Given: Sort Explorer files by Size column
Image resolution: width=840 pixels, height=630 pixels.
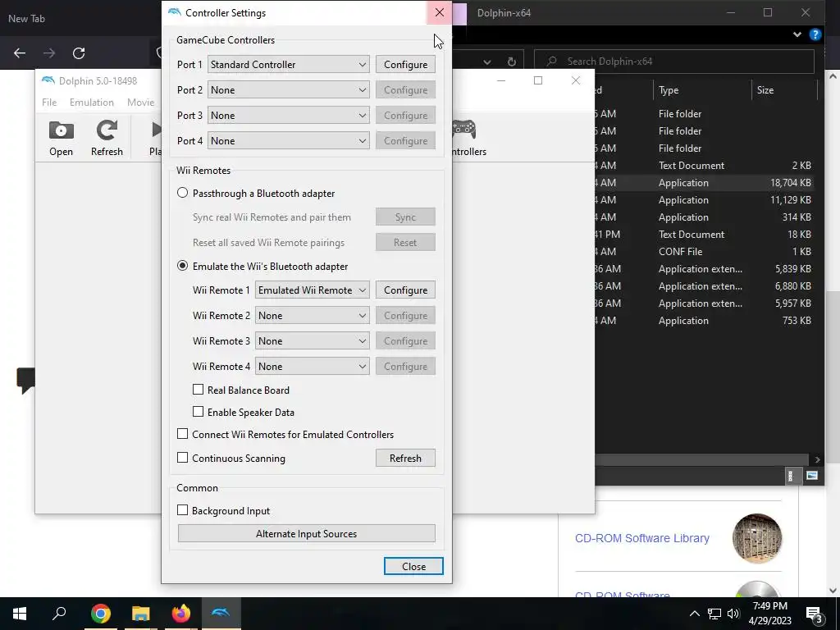Looking at the screenshot, I should pyautogui.click(x=765, y=90).
